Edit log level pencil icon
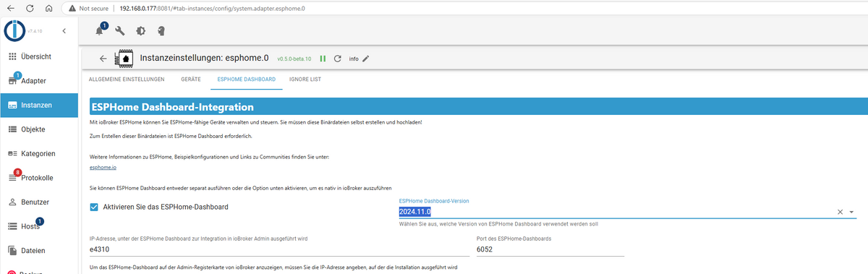Screen dimensions: 868x274 point(365,59)
